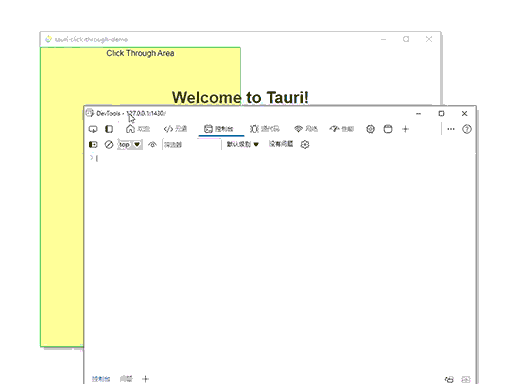
Task: Click the dock/activity bar toggle icon
Action: pos(109,129)
